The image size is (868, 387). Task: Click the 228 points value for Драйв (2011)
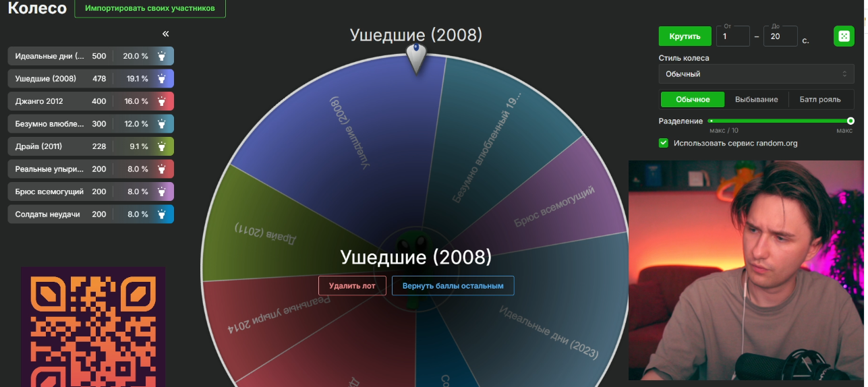pyautogui.click(x=99, y=146)
